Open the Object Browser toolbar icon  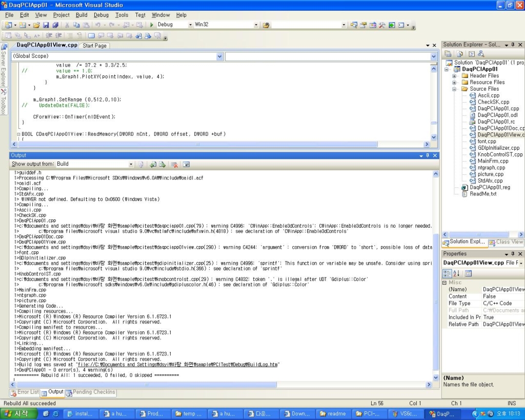coord(373,25)
